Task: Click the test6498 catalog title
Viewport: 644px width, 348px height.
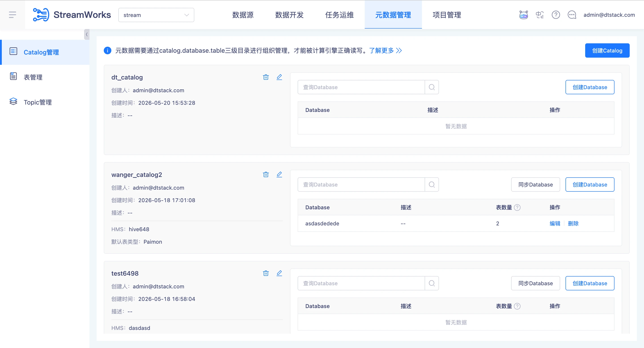Action: pyautogui.click(x=125, y=273)
